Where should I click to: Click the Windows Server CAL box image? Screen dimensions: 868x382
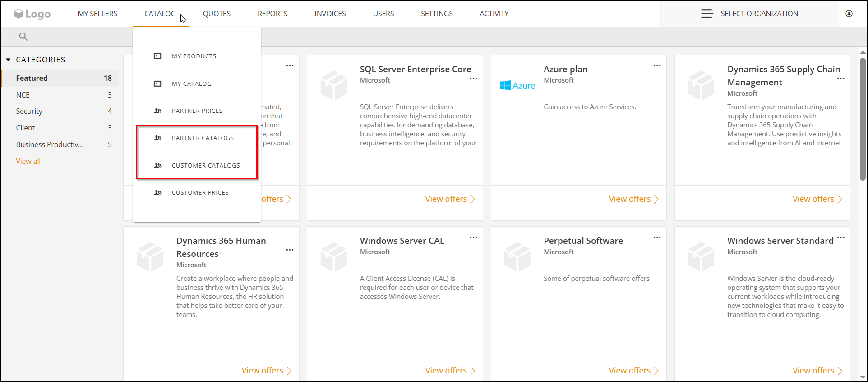(334, 256)
